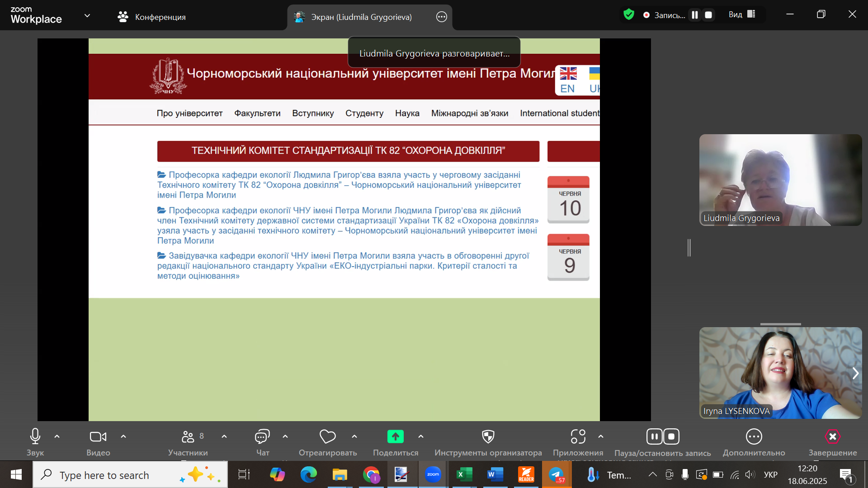
Task: Open the Zoom Workplace dropdown chevron
Action: (87, 16)
